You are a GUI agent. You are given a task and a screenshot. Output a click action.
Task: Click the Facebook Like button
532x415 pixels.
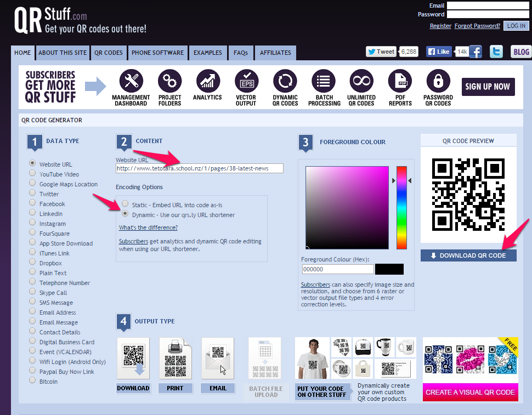[439, 52]
